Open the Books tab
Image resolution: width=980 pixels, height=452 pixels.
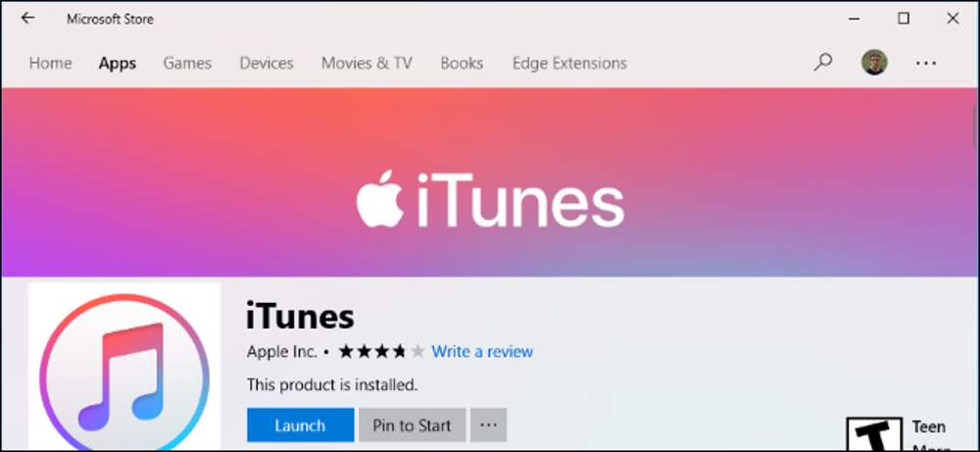point(462,63)
